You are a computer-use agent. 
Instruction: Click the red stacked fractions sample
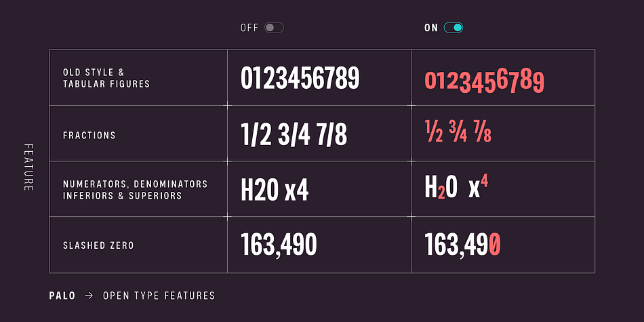coord(458,131)
